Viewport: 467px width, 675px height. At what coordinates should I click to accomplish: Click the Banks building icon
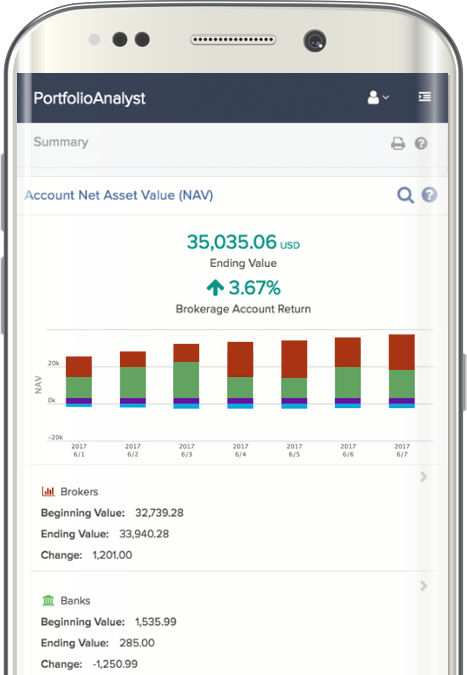48,601
